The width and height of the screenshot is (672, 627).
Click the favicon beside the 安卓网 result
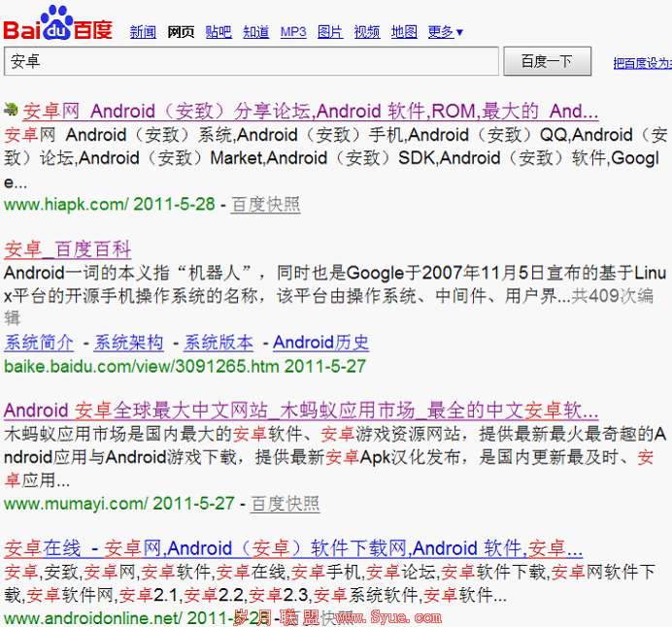point(11,110)
